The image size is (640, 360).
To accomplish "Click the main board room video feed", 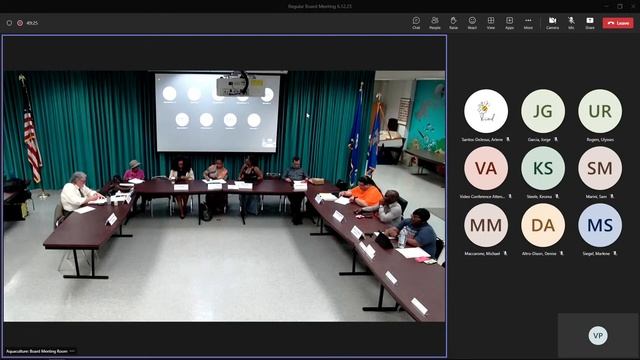I will click(224, 196).
